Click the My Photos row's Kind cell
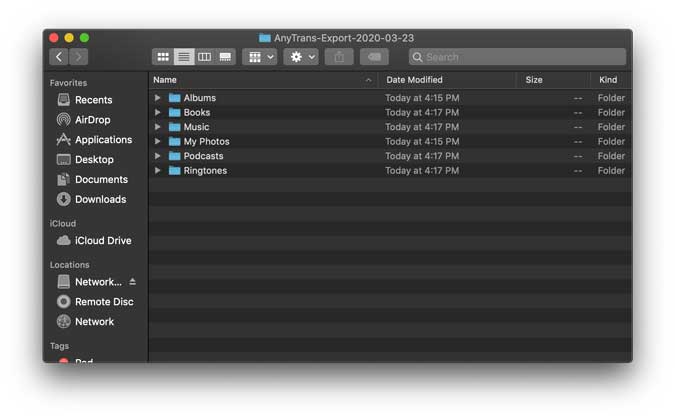The height and width of the screenshot is (419, 675). tap(611, 141)
